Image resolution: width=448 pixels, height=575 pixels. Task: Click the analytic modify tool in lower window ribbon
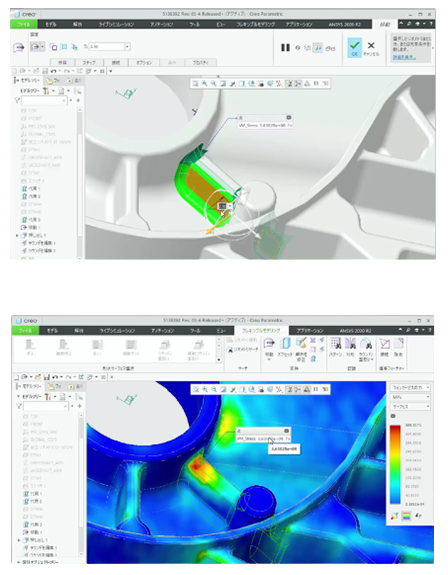tap(301, 348)
